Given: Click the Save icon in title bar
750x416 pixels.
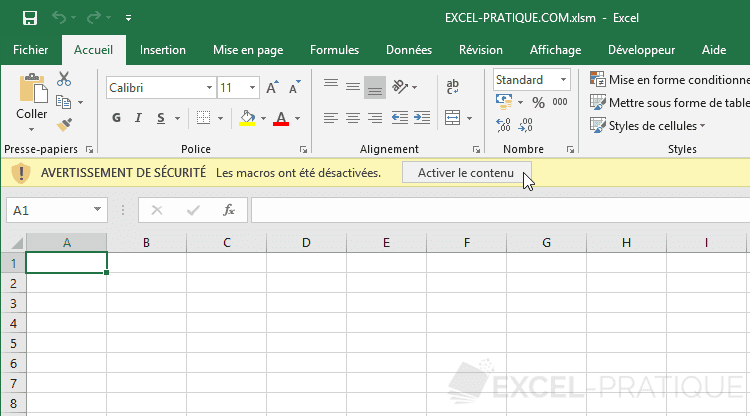Looking at the screenshot, I should tap(29, 19).
